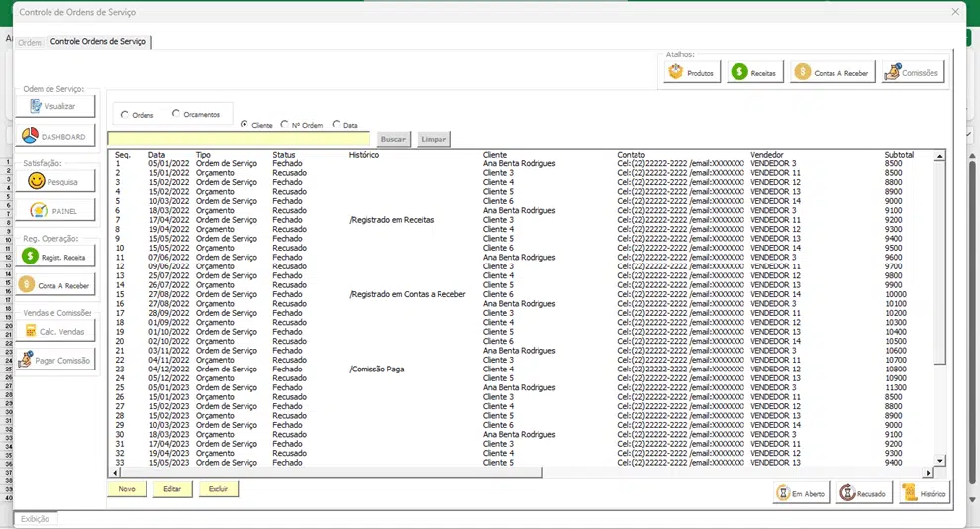Click the Regist. Receita button
980x529 pixels.
55,256
